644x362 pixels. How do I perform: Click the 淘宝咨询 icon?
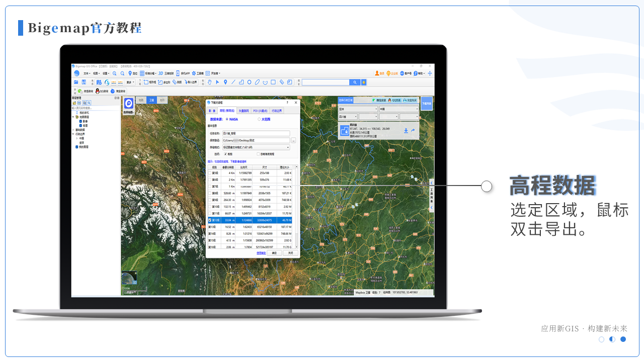pyautogui.click(x=113, y=91)
